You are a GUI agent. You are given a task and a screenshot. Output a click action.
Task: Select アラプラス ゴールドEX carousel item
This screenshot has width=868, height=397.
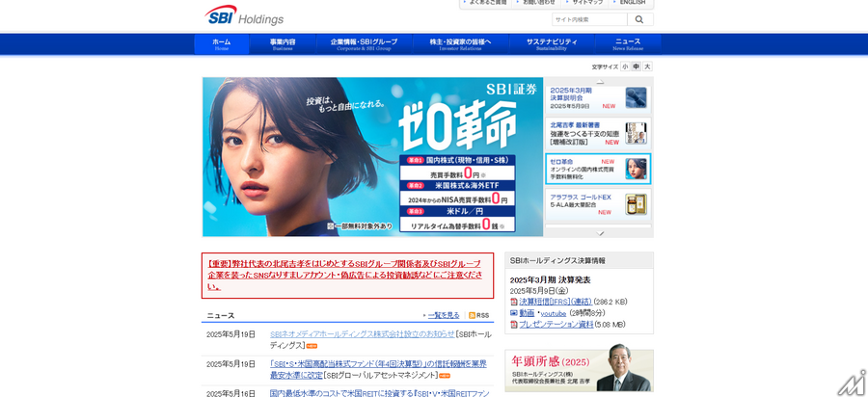(x=598, y=204)
